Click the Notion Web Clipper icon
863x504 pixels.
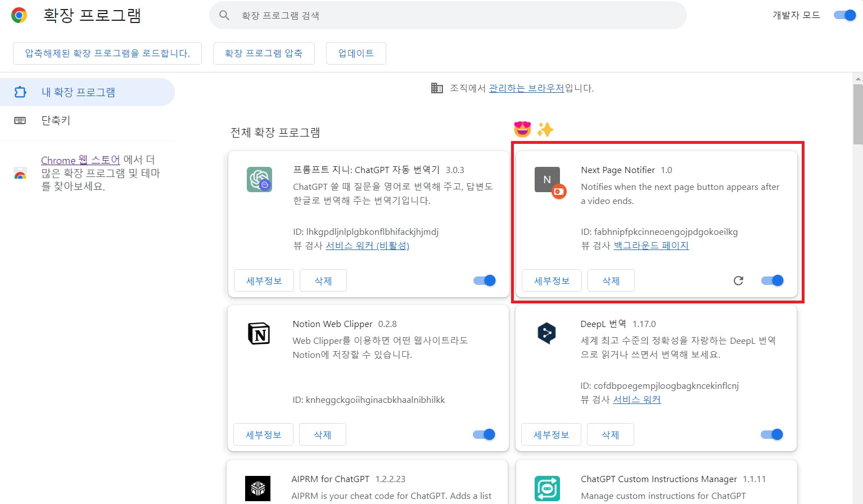[x=259, y=334]
